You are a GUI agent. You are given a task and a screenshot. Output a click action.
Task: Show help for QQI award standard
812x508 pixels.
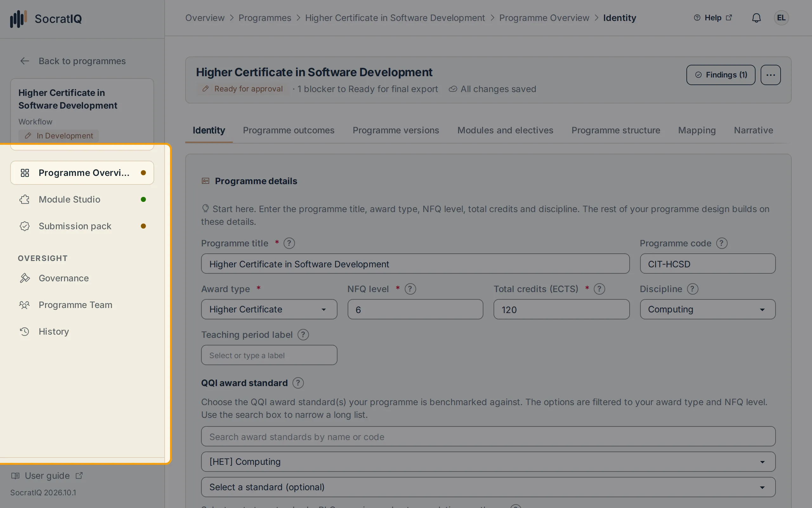click(298, 383)
